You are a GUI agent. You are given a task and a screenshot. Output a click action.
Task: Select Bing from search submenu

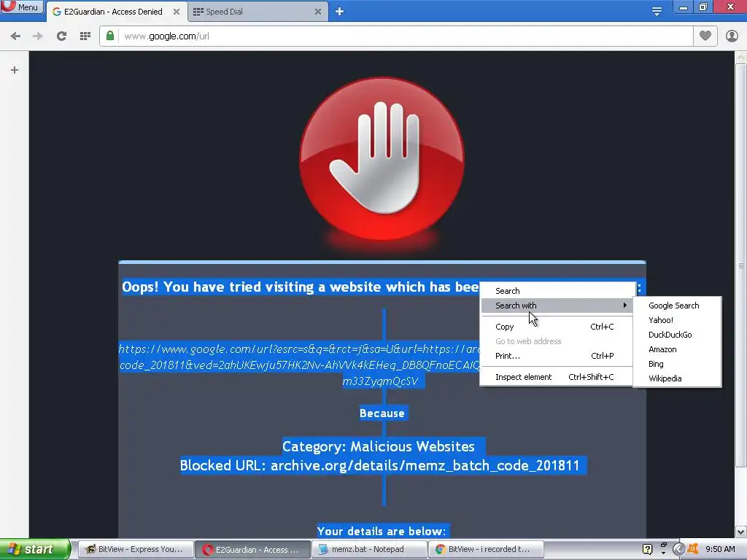pyautogui.click(x=677, y=364)
